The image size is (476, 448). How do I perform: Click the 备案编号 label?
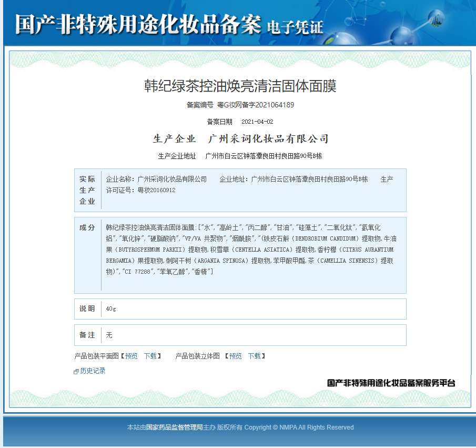pyautogui.click(x=200, y=105)
